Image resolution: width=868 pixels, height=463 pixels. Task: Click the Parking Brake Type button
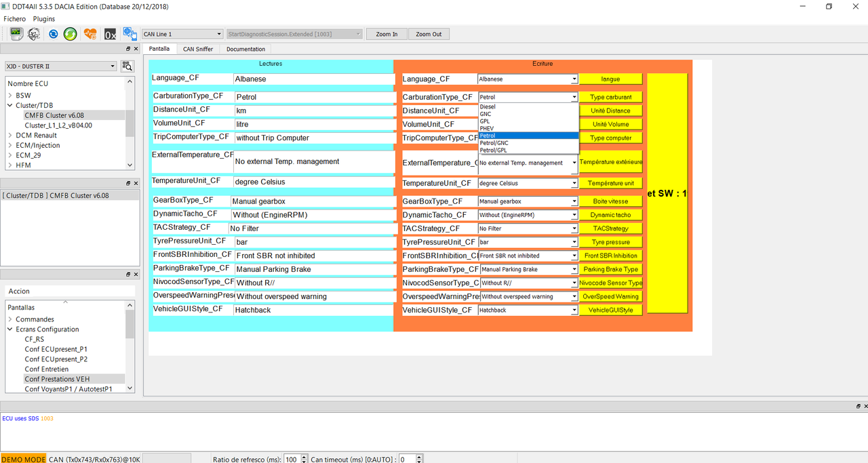click(610, 269)
